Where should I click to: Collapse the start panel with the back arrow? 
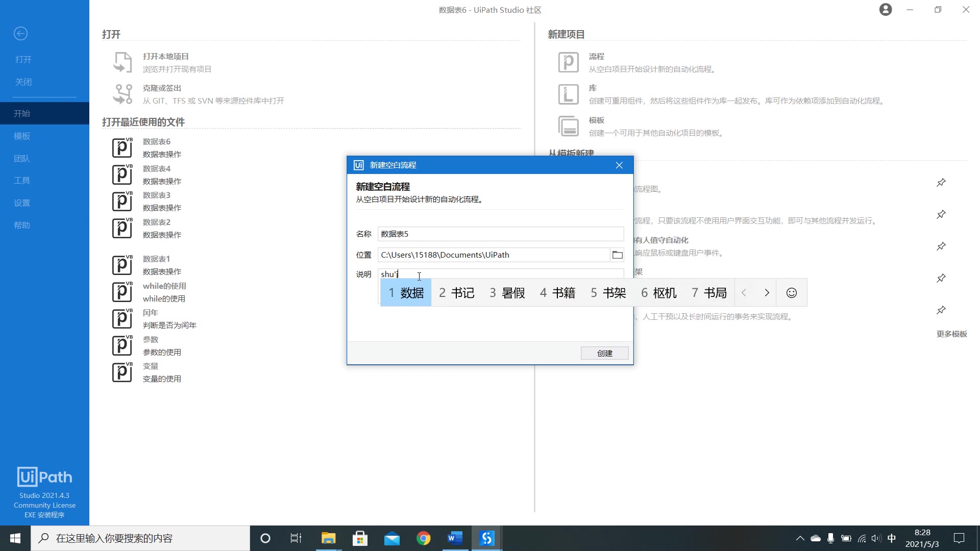click(20, 33)
